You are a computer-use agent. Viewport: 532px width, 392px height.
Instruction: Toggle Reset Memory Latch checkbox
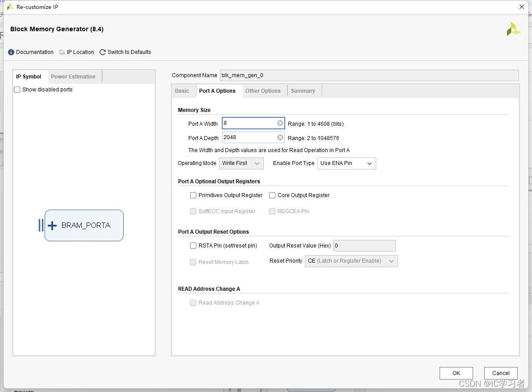click(x=193, y=262)
